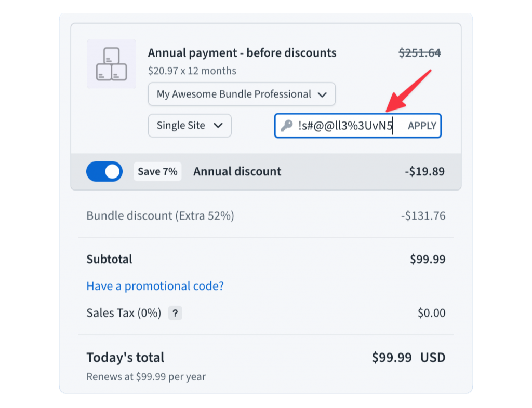532x408 pixels.
Task: Click the Today's total line
Action: point(125,357)
